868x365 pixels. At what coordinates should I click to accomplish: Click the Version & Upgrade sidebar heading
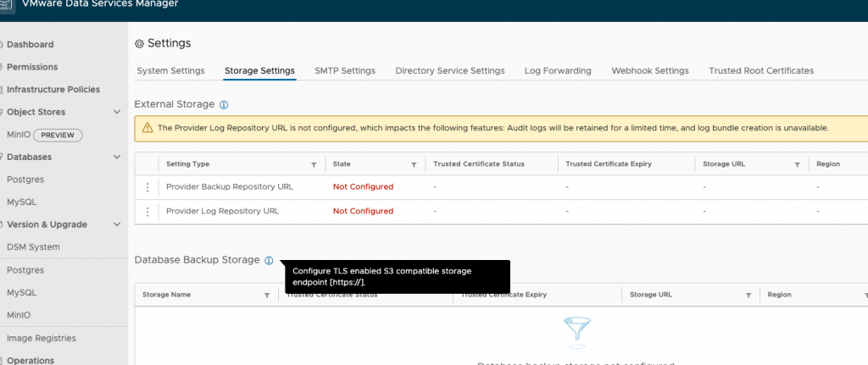[47, 224]
